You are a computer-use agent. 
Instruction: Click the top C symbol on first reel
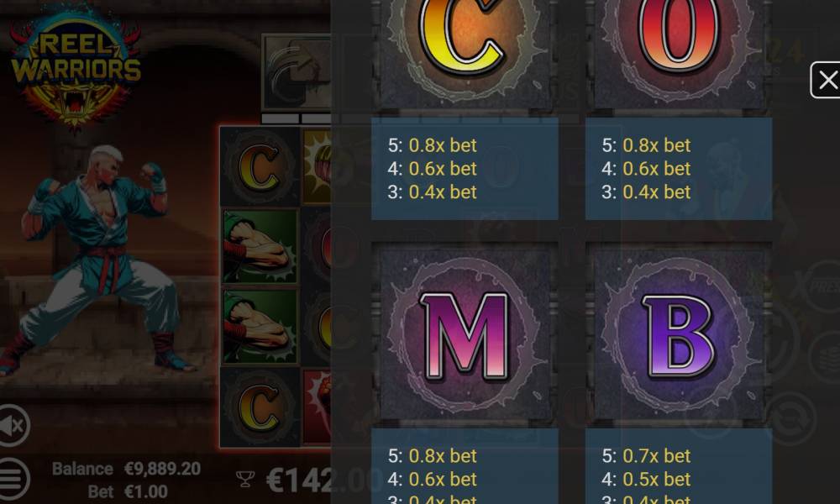point(260,168)
